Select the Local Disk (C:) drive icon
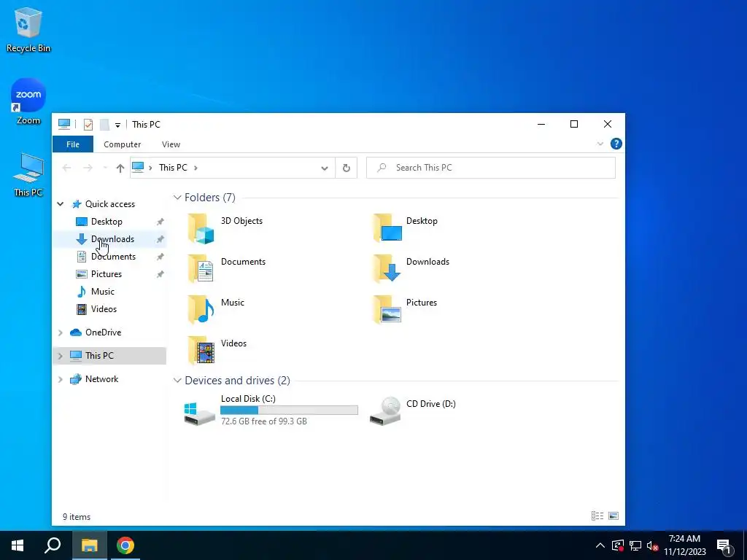Image resolution: width=747 pixels, height=560 pixels. 200,413
